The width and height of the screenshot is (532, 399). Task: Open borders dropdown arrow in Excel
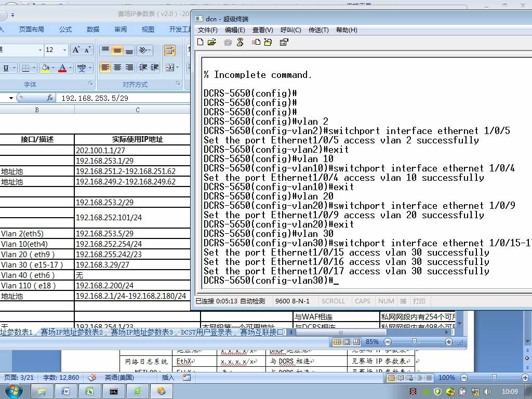click(34, 68)
